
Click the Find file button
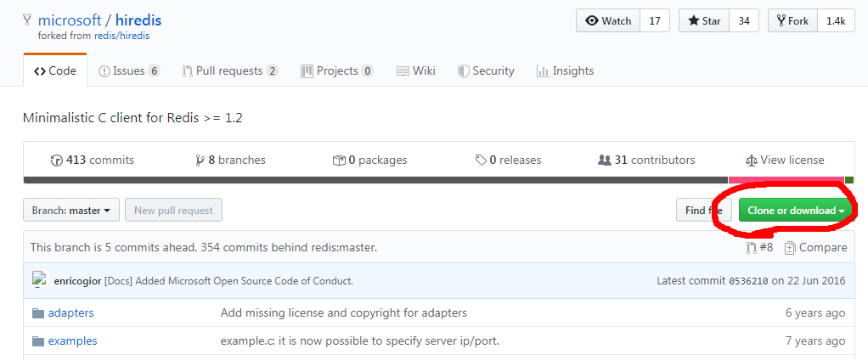(x=703, y=210)
